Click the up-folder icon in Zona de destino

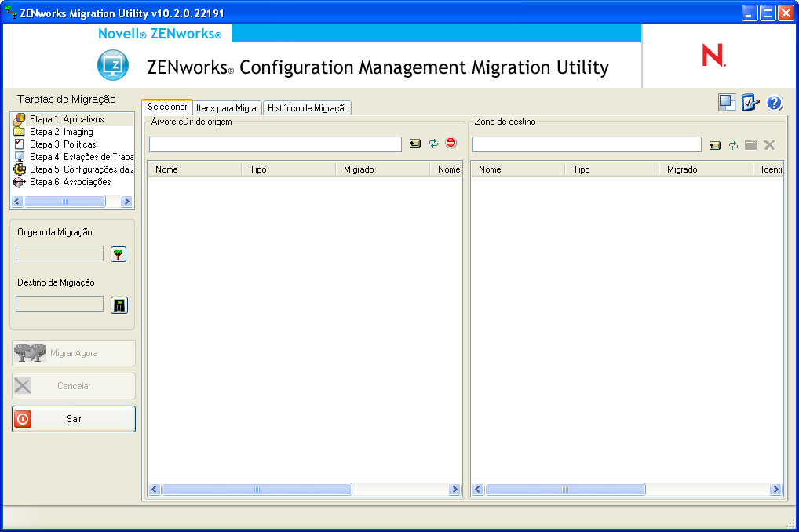click(715, 145)
